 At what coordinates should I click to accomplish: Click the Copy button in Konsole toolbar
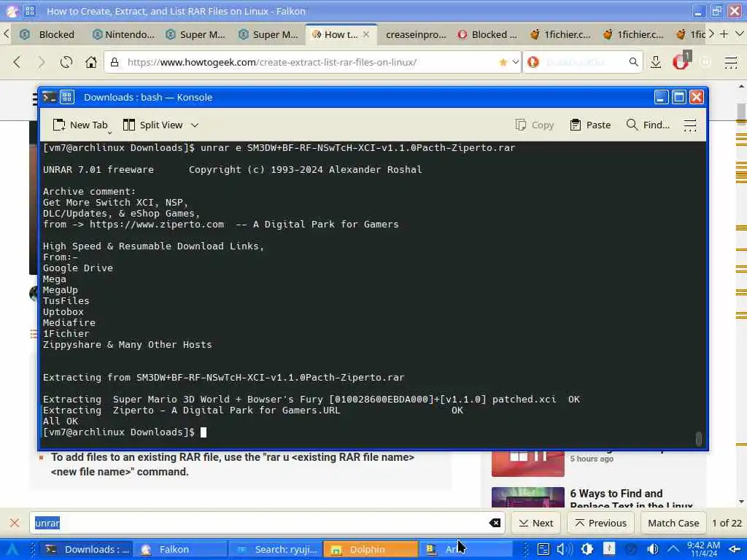[535, 125]
